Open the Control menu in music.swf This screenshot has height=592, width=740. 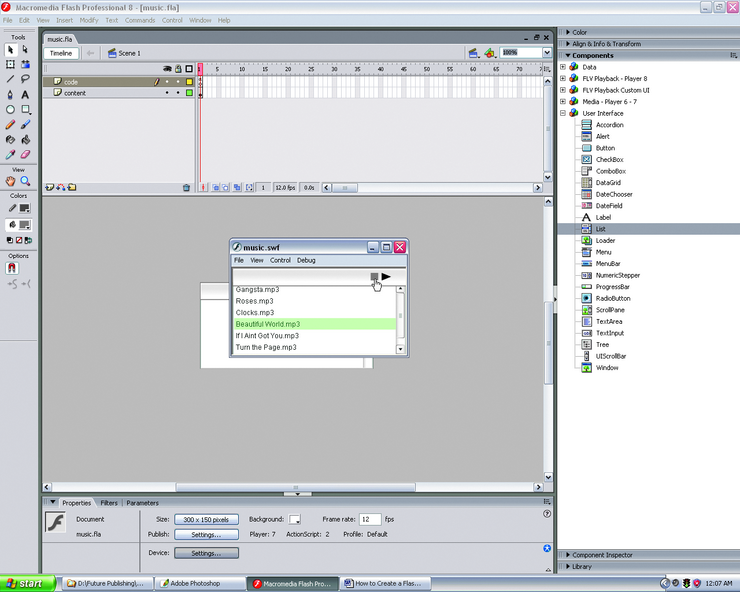(280, 260)
